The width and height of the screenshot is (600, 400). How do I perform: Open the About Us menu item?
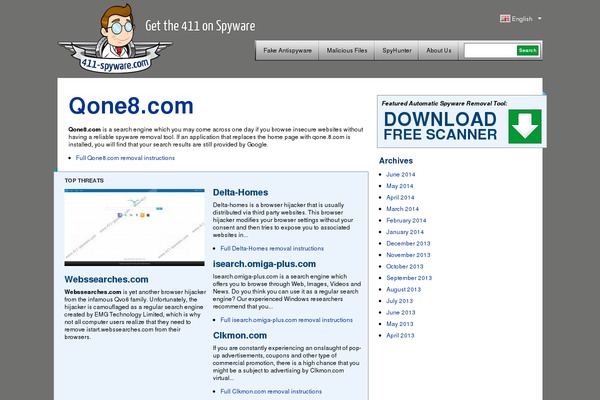pyautogui.click(x=439, y=51)
